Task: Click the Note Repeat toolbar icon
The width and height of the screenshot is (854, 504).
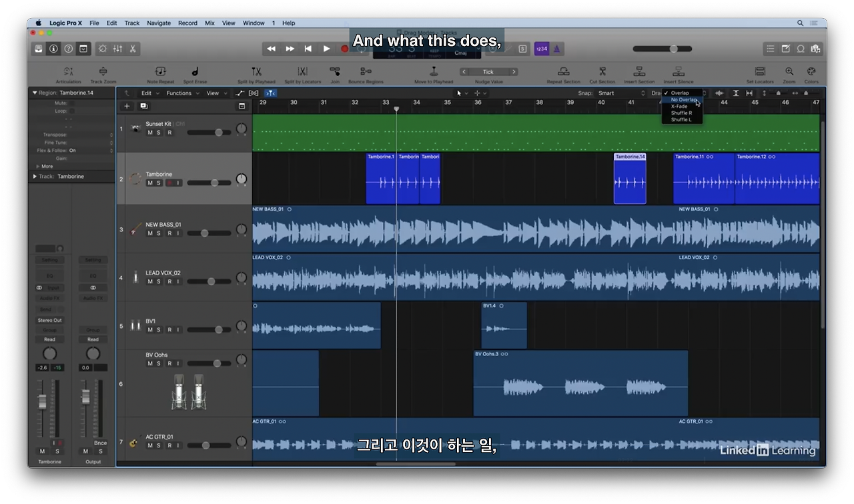Action: tap(161, 71)
